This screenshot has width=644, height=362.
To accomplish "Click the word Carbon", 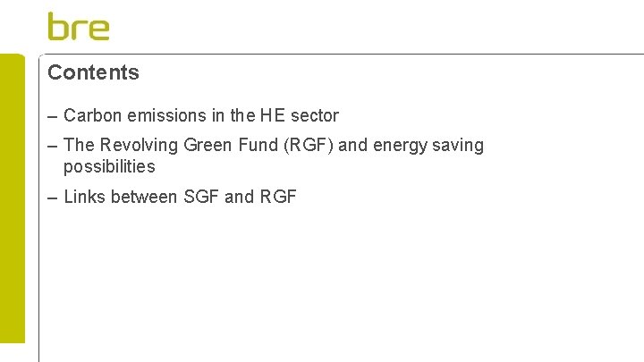I will [90, 115].
